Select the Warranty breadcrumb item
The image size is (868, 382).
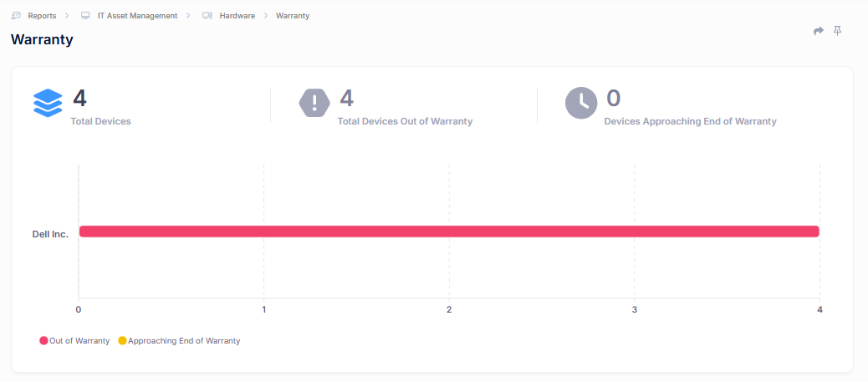tap(293, 16)
